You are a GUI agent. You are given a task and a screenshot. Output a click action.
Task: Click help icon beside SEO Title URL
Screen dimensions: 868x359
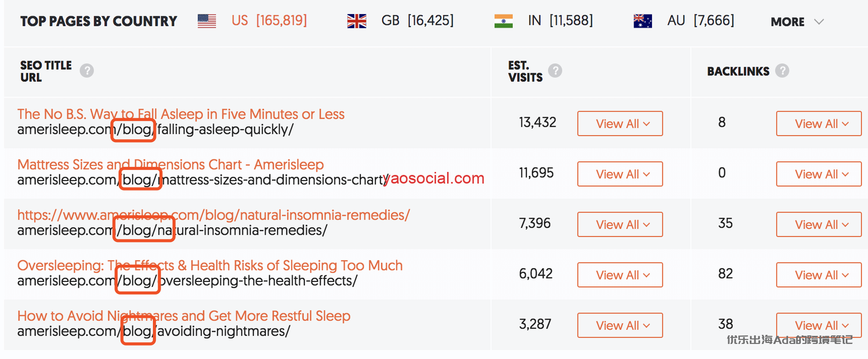(x=87, y=71)
